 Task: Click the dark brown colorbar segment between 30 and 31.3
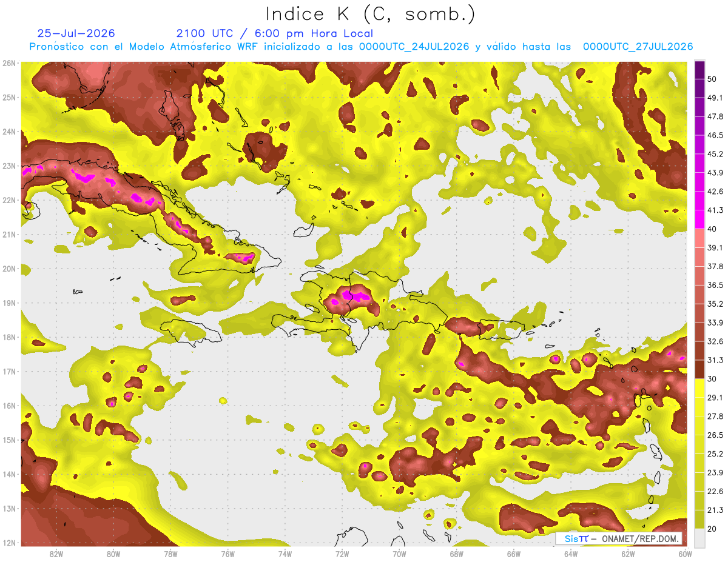tap(699, 369)
